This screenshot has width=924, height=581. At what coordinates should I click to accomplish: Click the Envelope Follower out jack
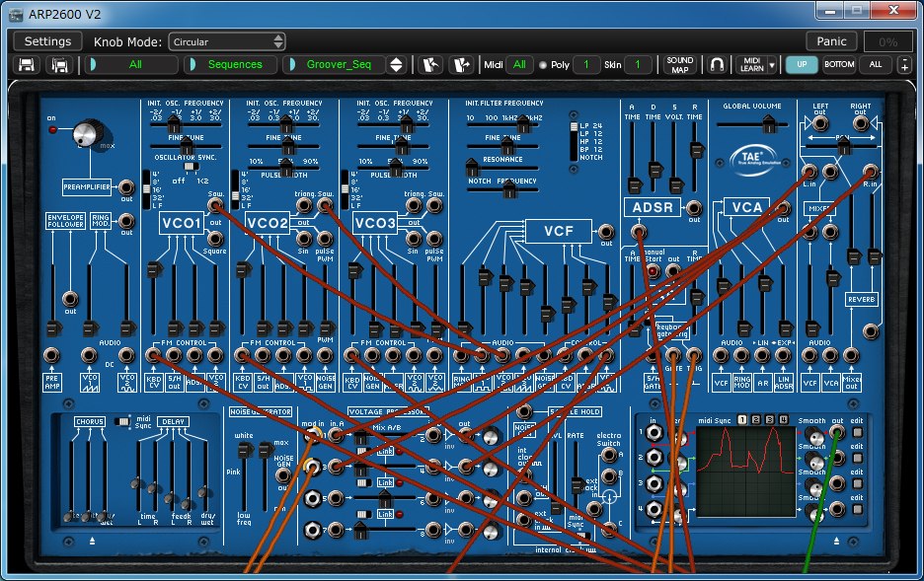click(x=70, y=299)
